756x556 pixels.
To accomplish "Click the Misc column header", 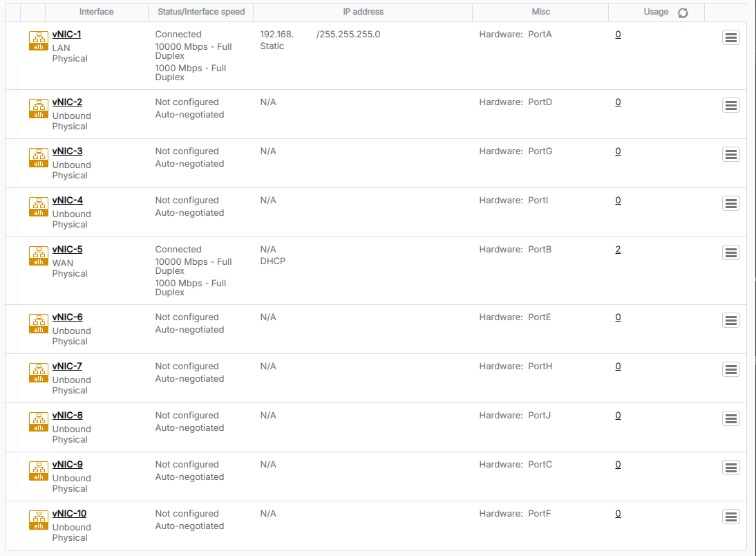I will (540, 12).
